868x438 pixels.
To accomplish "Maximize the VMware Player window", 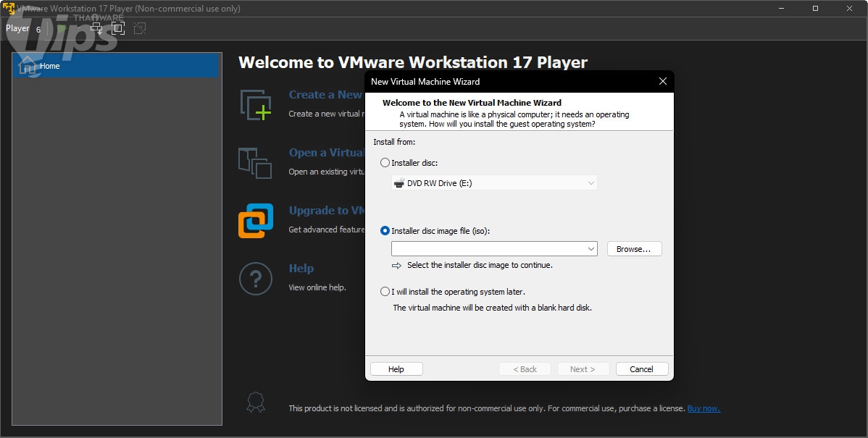I will 815,8.
